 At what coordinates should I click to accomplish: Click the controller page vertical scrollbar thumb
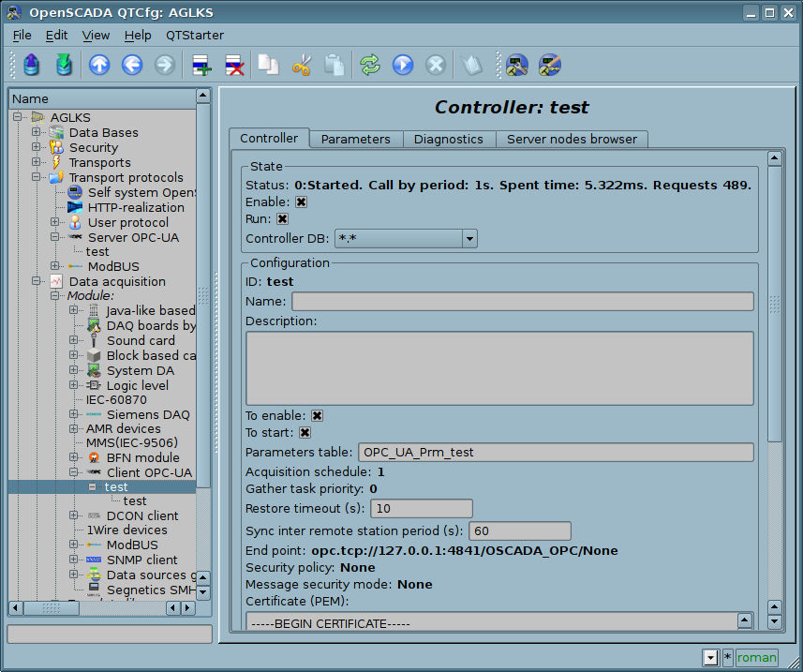pos(775,304)
